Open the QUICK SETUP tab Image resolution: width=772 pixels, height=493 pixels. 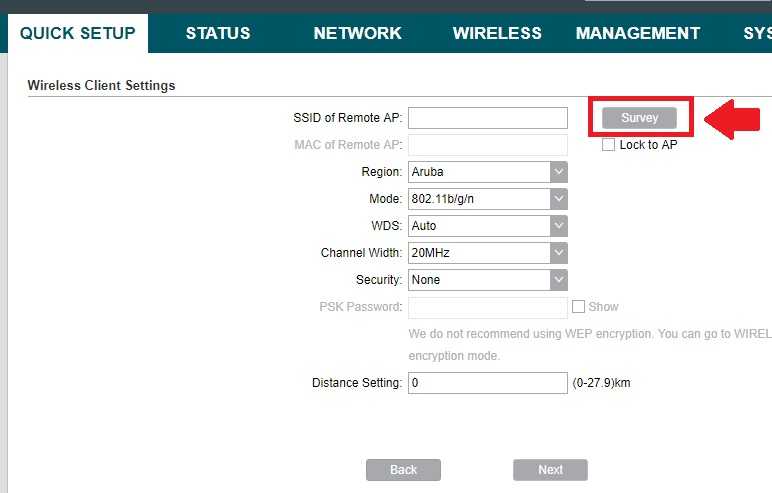coord(77,33)
